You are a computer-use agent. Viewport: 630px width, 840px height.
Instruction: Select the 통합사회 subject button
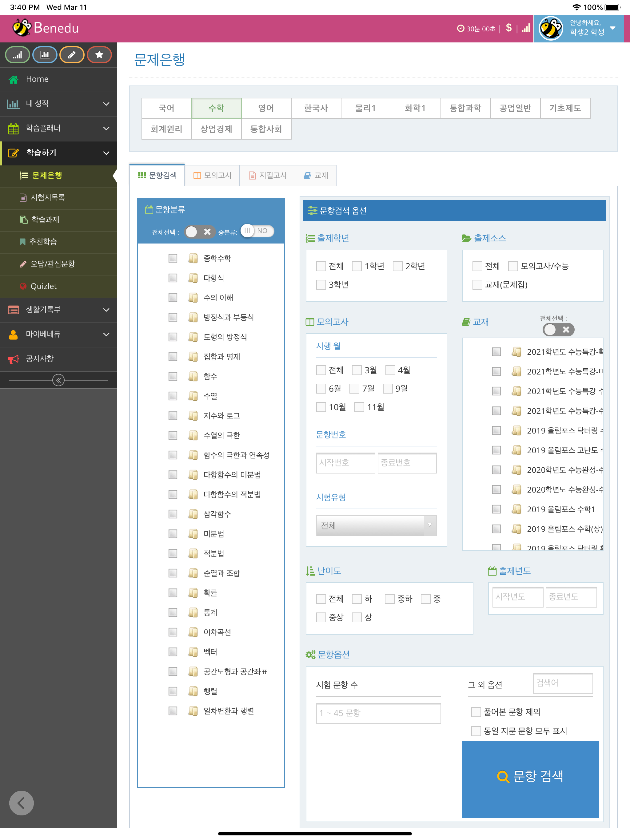click(266, 129)
